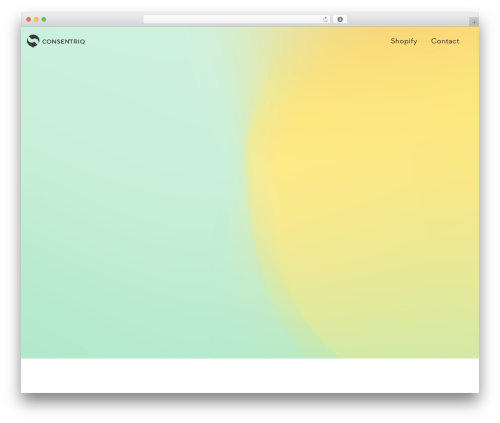
Task: Close the browser window with the red button
Action: coord(29,19)
